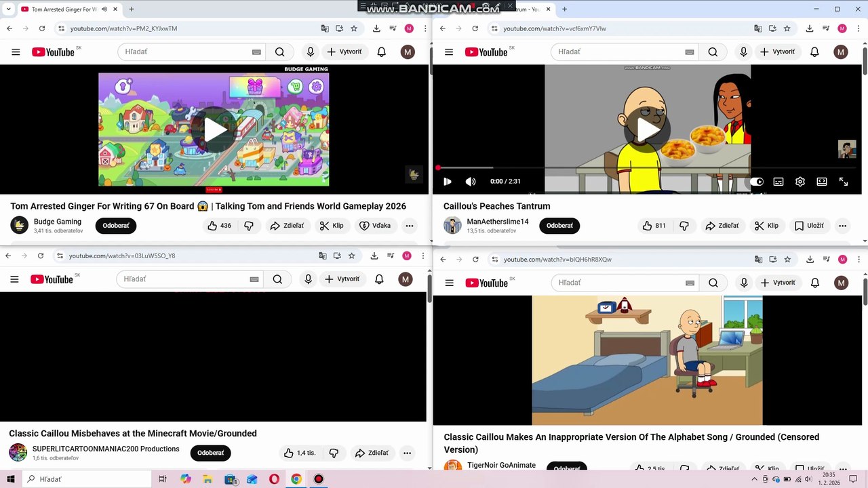Save Caillou's Peaches Tantrum with Uložiť
The height and width of the screenshot is (488, 868).
(809, 226)
